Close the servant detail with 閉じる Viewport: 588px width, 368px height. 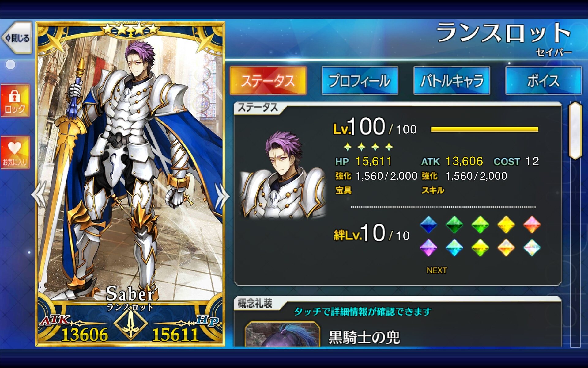(x=18, y=38)
